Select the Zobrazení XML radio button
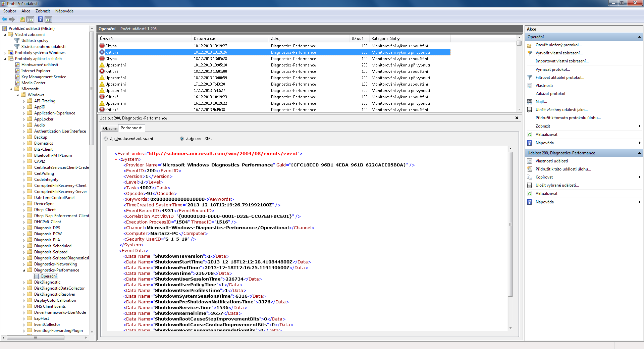The width and height of the screenshot is (644, 349). pyautogui.click(x=182, y=139)
